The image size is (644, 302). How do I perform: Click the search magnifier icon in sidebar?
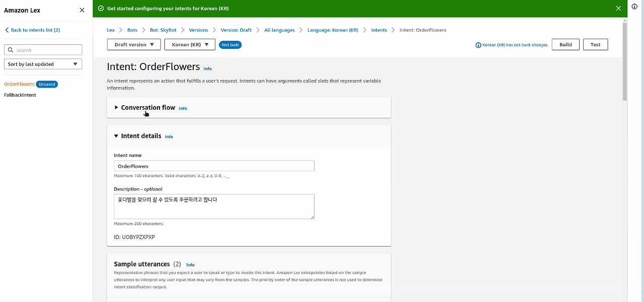(11, 50)
